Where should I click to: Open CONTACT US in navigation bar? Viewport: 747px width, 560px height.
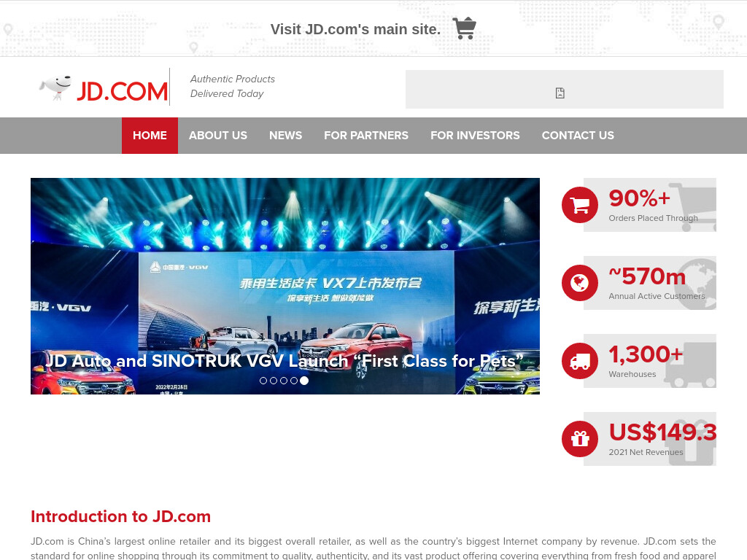[x=578, y=136]
